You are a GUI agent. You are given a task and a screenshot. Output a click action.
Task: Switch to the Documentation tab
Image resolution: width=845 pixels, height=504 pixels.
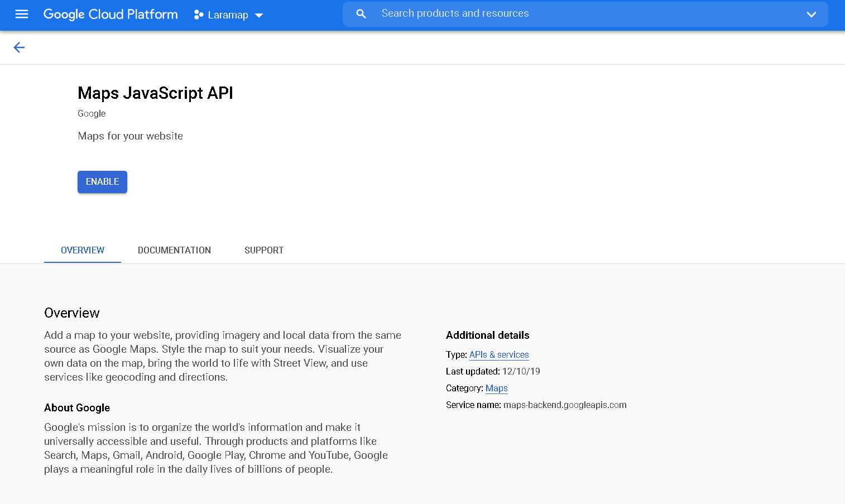point(174,250)
